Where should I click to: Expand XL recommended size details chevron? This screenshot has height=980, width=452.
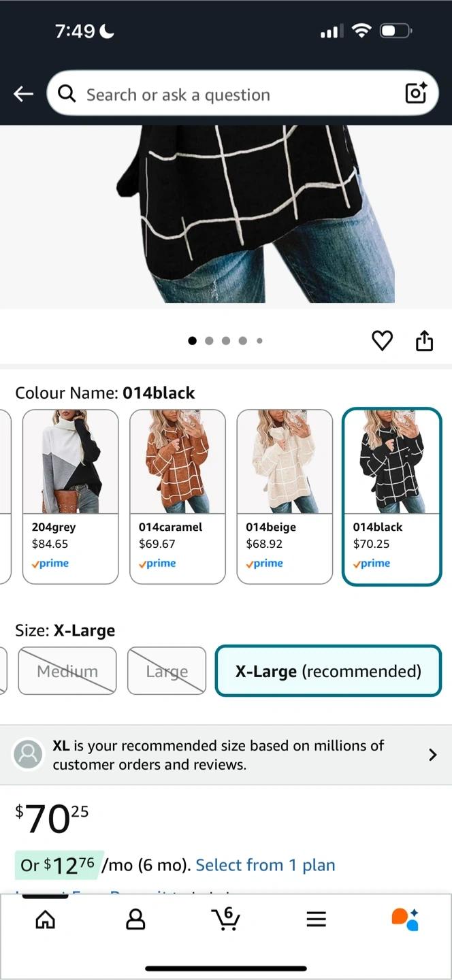pos(432,755)
